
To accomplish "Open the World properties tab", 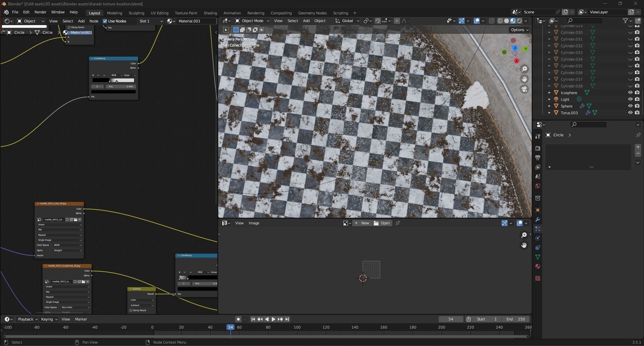I will pyautogui.click(x=538, y=186).
